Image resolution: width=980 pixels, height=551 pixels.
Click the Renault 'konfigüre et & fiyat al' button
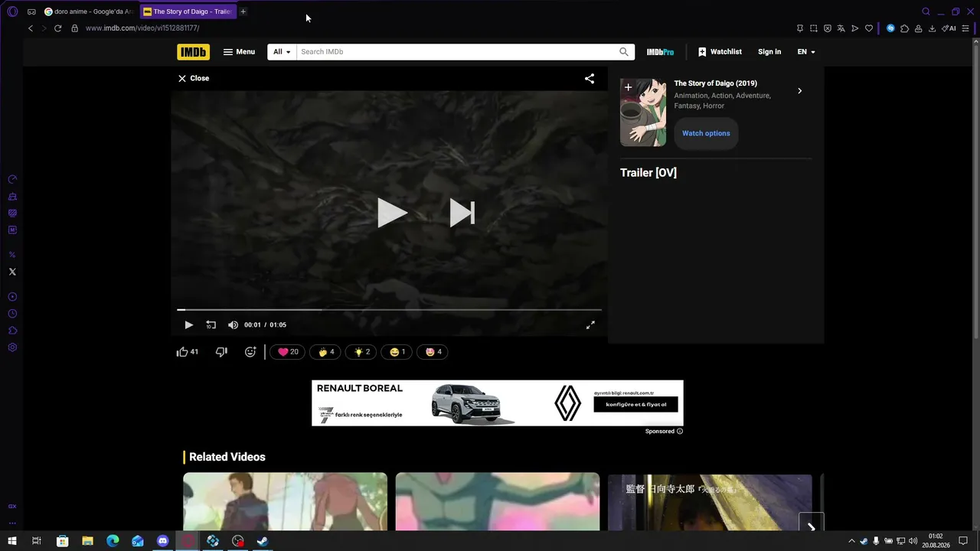coord(635,404)
